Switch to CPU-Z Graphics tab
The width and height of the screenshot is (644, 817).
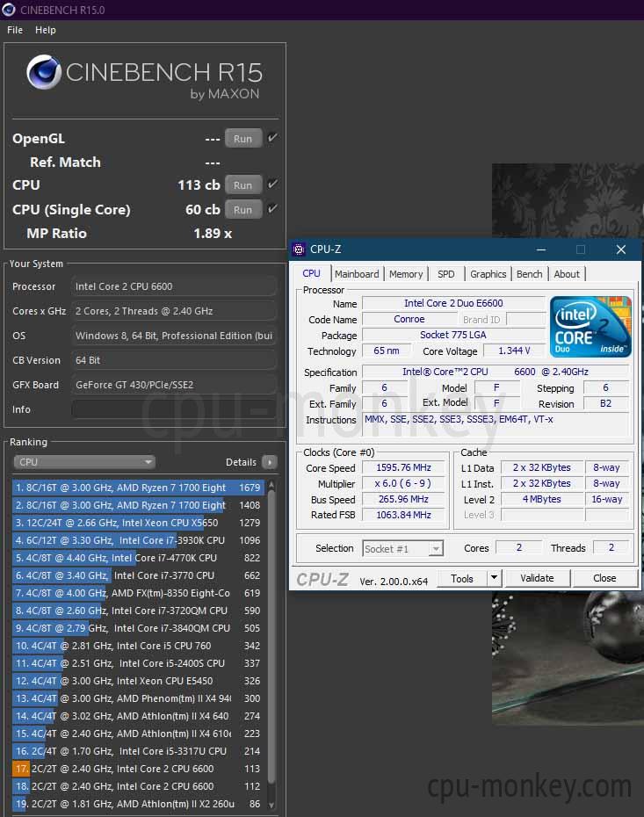tap(488, 274)
